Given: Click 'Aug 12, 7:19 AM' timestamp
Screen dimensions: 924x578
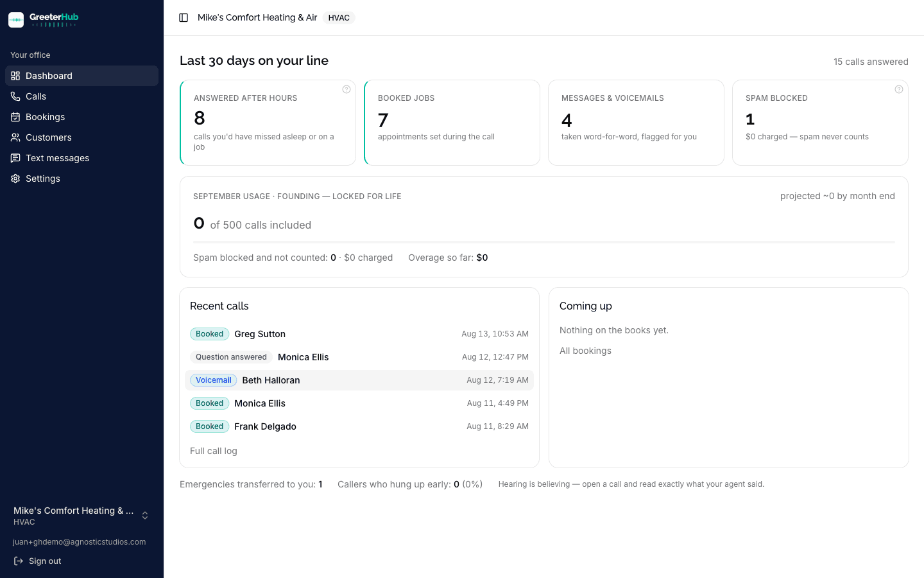Looking at the screenshot, I should tap(497, 380).
